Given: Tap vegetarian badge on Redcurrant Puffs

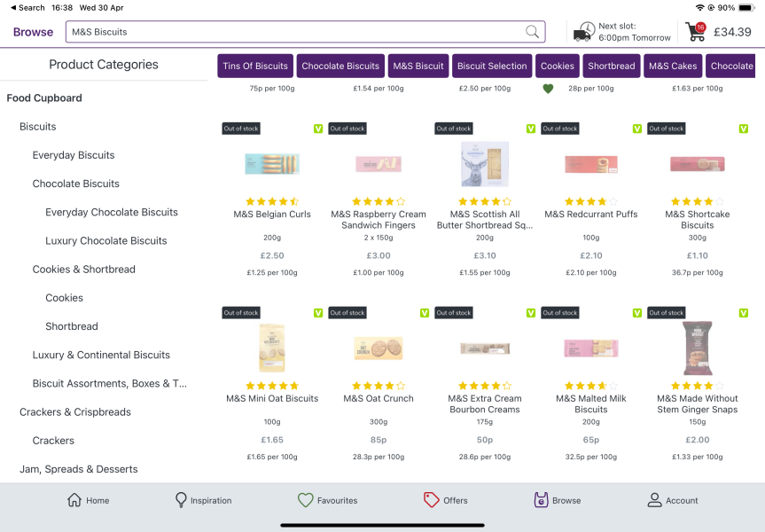Looking at the screenshot, I should coord(636,129).
